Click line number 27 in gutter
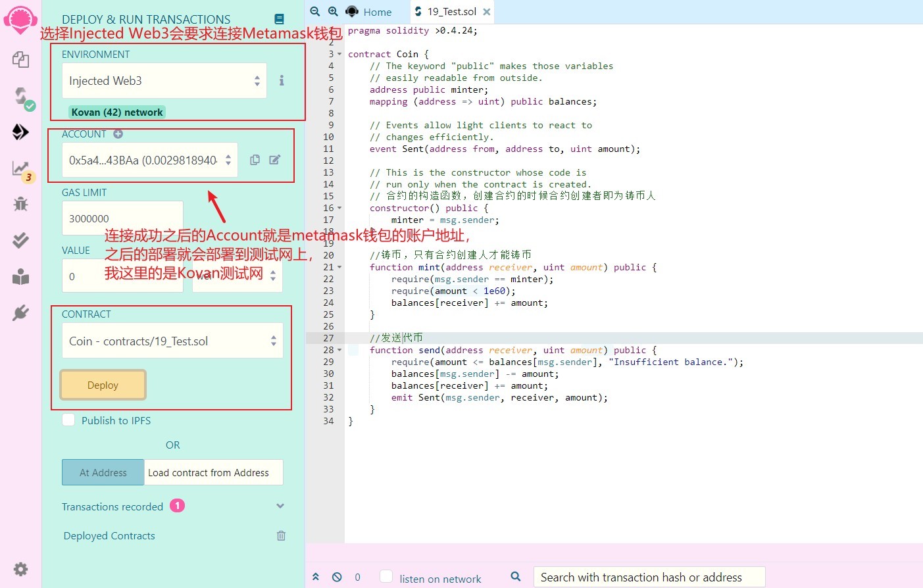Viewport: 923px width, 588px height. tap(328, 338)
